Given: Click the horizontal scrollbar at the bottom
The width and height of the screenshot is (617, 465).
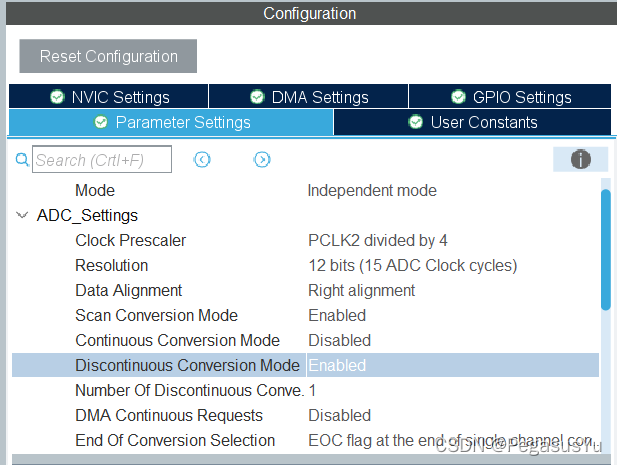Looking at the screenshot, I should click(311, 459).
